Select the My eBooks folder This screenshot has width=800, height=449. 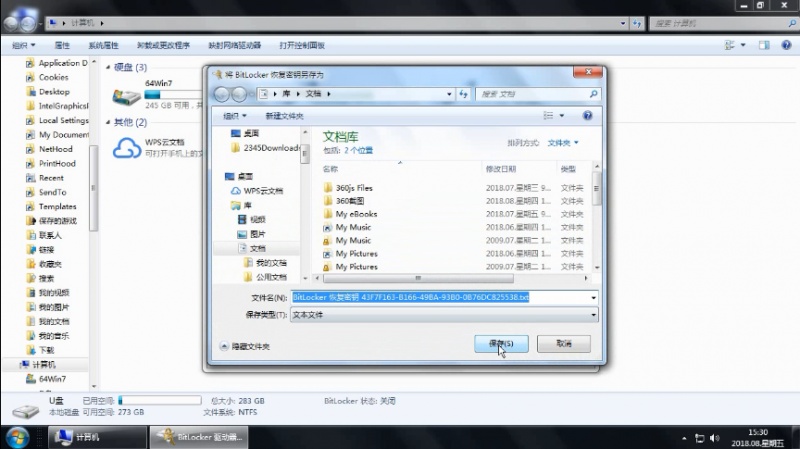pyautogui.click(x=356, y=214)
